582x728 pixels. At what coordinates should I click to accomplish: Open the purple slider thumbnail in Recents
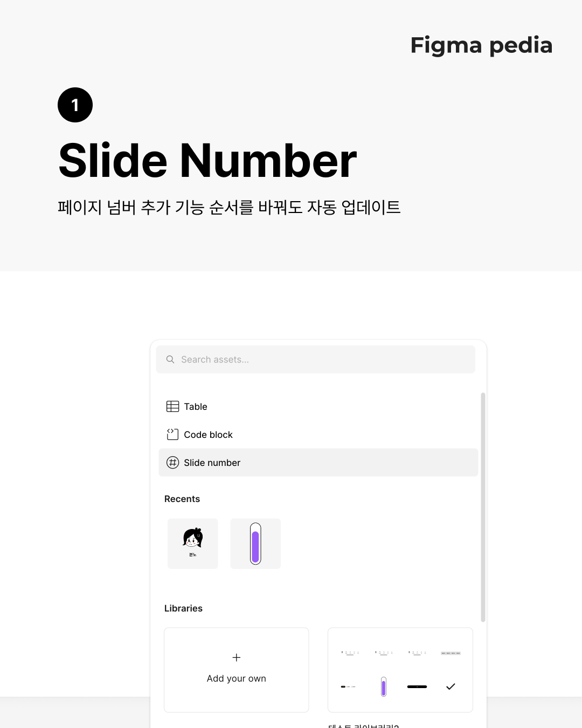tap(255, 544)
